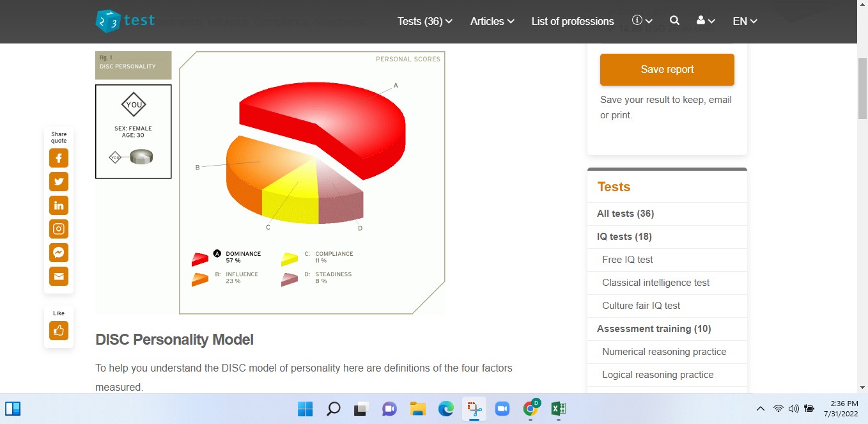
Task: Email the quote using the envelope icon
Action: [x=58, y=276]
